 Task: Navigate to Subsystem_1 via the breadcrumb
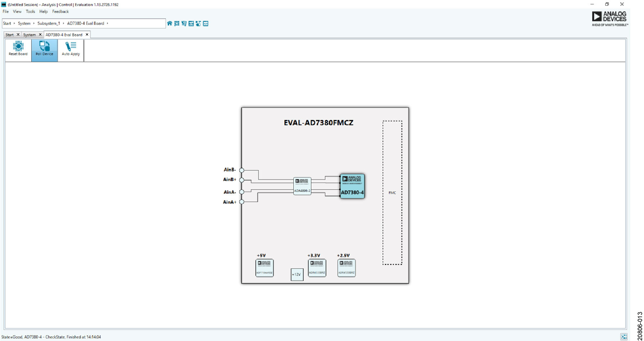click(x=49, y=23)
